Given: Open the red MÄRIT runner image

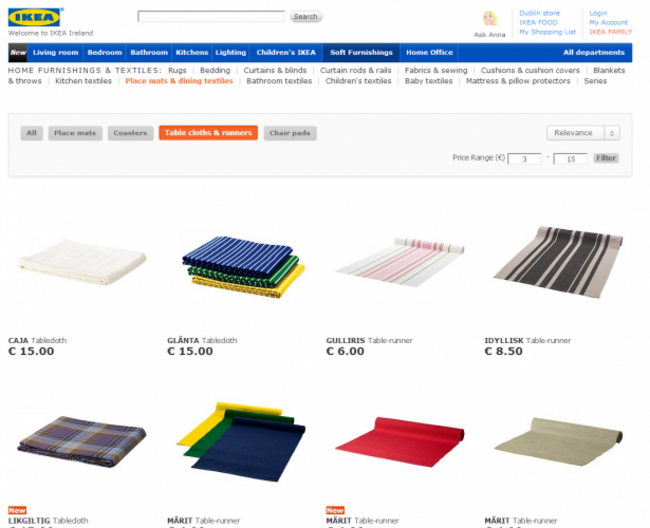Looking at the screenshot, I should coord(400,441).
